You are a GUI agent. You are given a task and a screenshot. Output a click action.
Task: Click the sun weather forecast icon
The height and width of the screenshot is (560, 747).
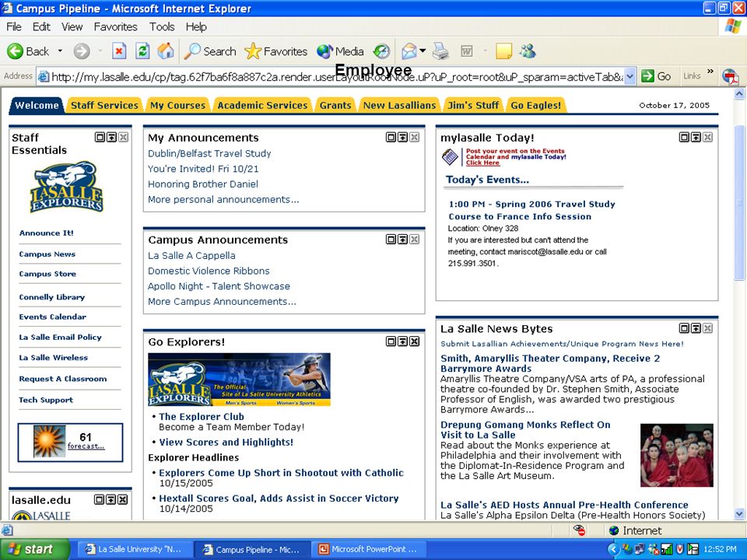tap(49, 441)
